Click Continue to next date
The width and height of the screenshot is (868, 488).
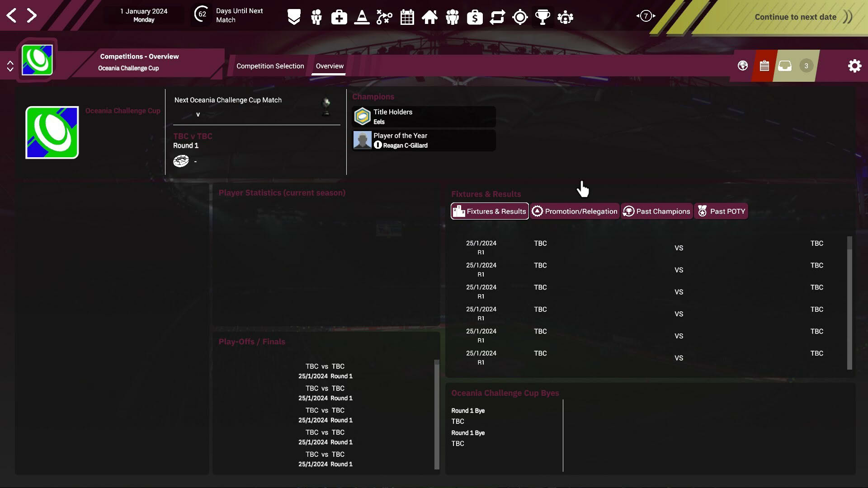[x=796, y=17]
